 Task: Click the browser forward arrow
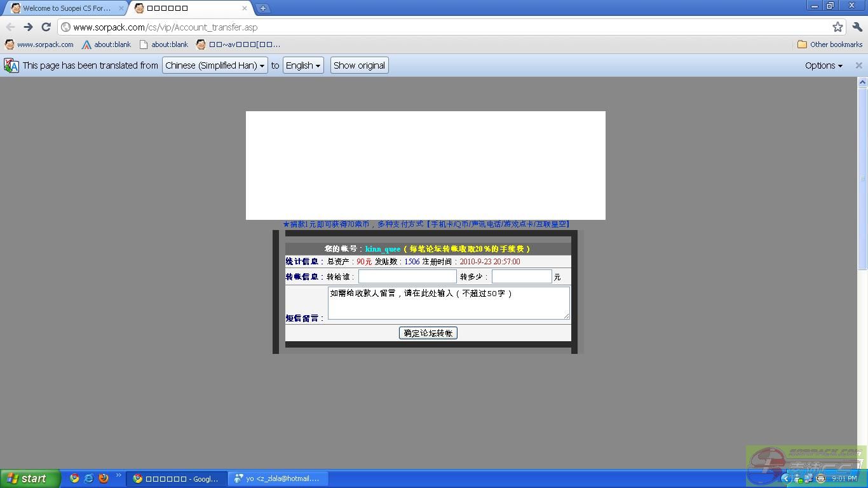[x=28, y=27]
